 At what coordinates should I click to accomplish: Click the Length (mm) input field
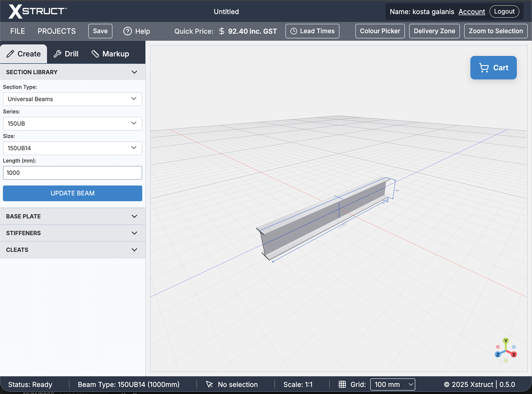(x=72, y=173)
